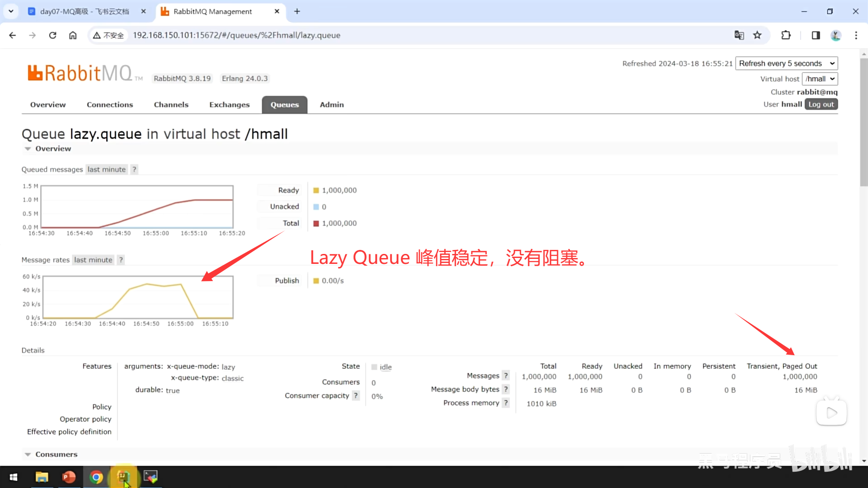Bookmark page with the star icon
The width and height of the screenshot is (868, 488).
tap(757, 35)
